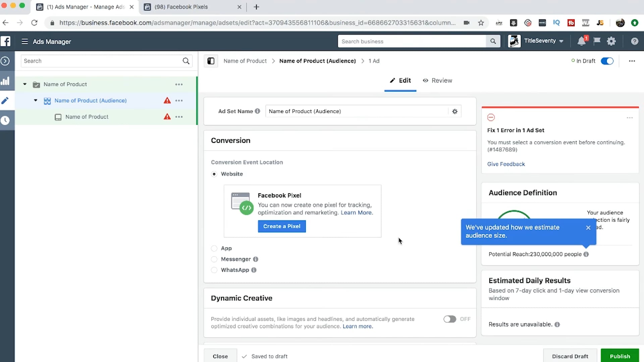This screenshot has height=362, width=644.
Task: Switch to the Facebook Pixels browser tab
Action: [x=192, y=7]
